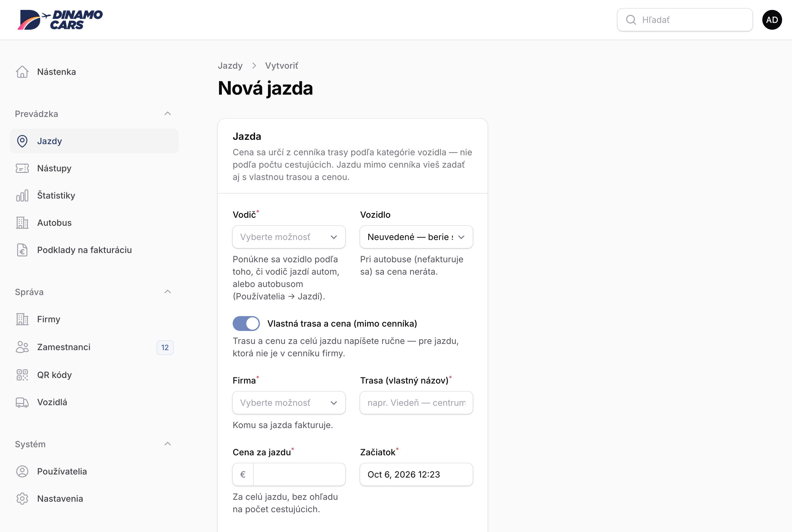Image resolution: width=792 pixels, height=532 pixels.
Task: Click the Zamestnanci people icon
Action: 22,347
